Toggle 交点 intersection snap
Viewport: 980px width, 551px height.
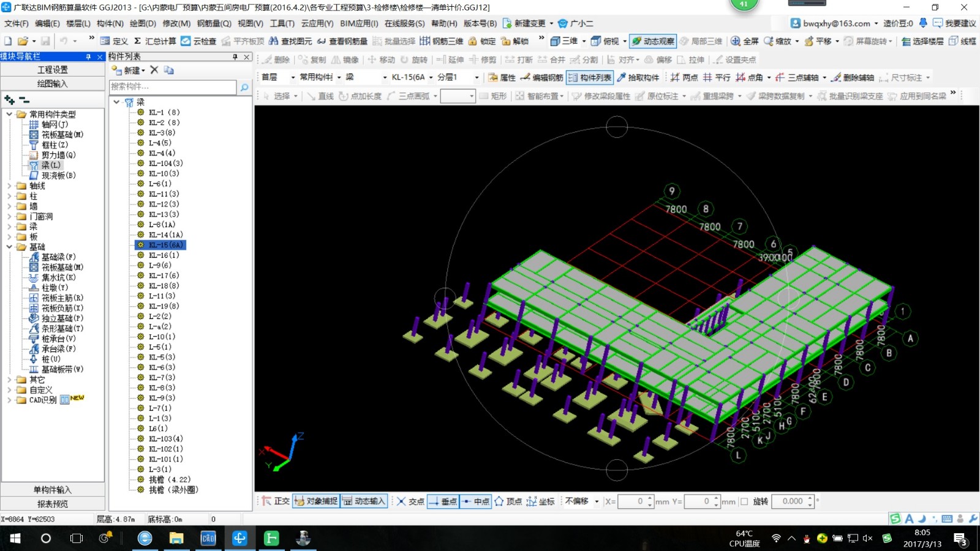click(x=410, y=501)
